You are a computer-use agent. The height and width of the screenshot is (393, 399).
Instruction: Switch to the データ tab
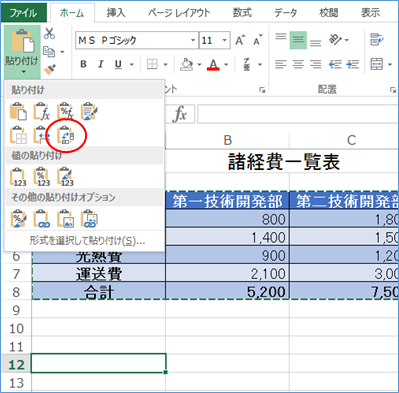[x=286, y=13]
